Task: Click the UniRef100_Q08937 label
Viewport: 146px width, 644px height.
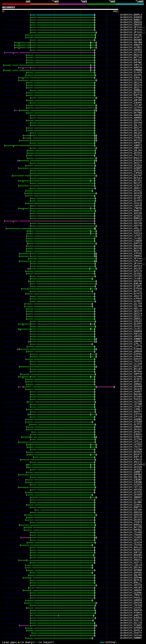Action: coord(131,231)
